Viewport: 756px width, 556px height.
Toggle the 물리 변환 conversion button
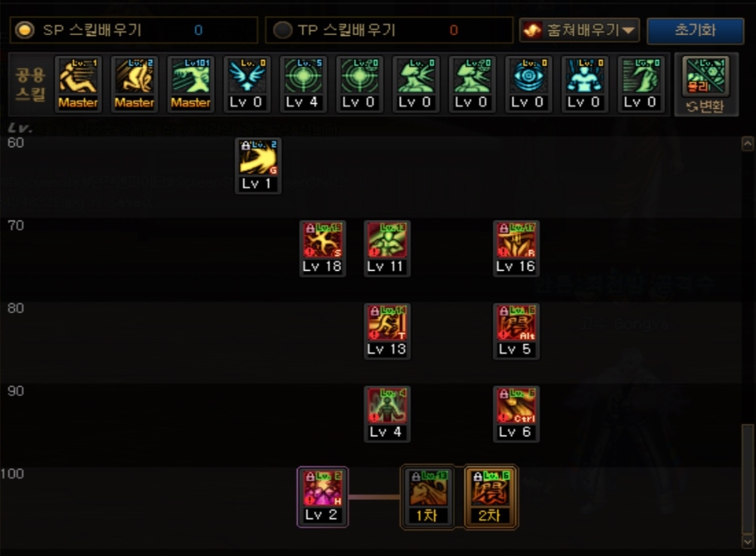point(706,85)
